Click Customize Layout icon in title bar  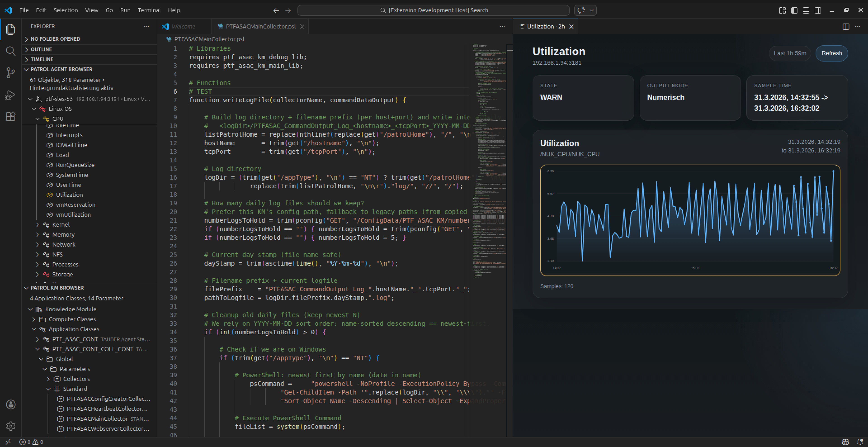click(x=782, y=10)
